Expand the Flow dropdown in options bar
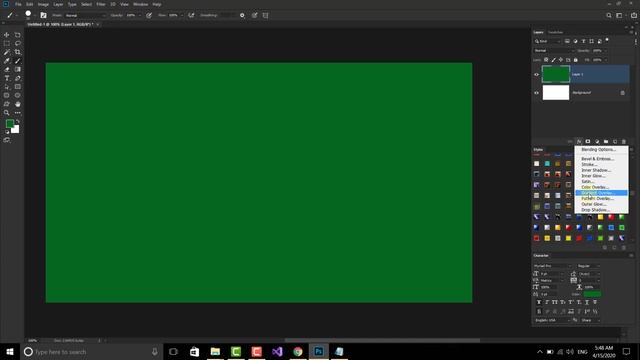 click(x=182, y=16)
